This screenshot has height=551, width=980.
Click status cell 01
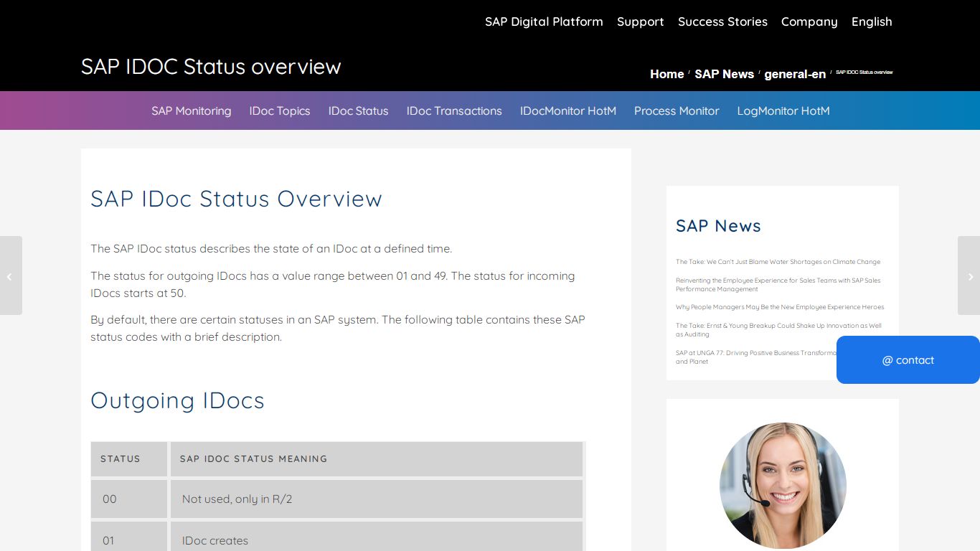(x=129, y=537)
